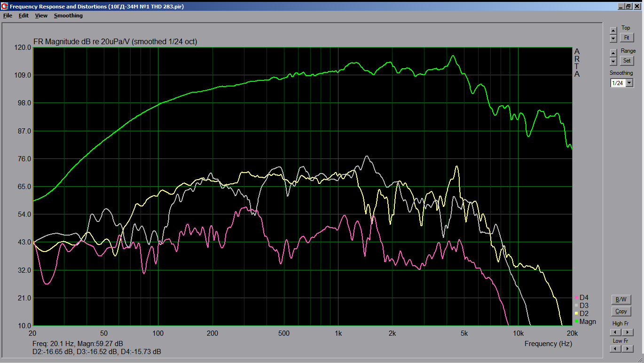644x363 pixels.
Task: Click the 65.0 y-axis value
Action: click(24, 187)
